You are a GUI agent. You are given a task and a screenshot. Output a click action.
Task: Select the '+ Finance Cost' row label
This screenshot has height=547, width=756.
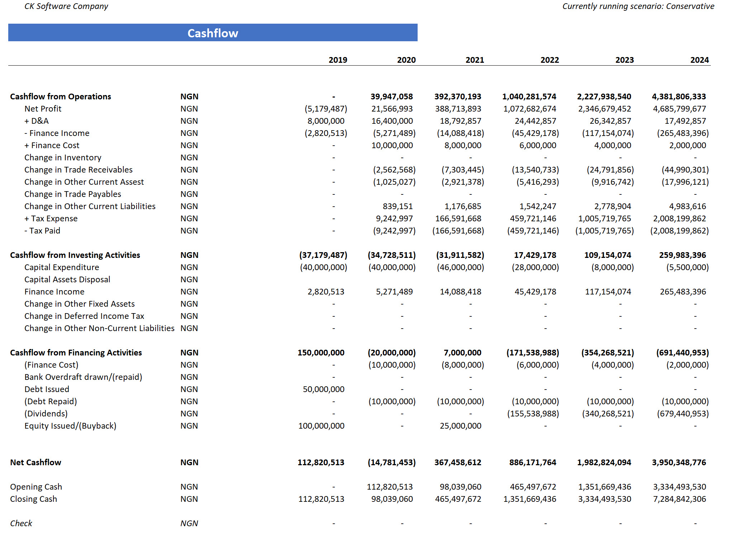pyautogui.click(x=52, y=145)
